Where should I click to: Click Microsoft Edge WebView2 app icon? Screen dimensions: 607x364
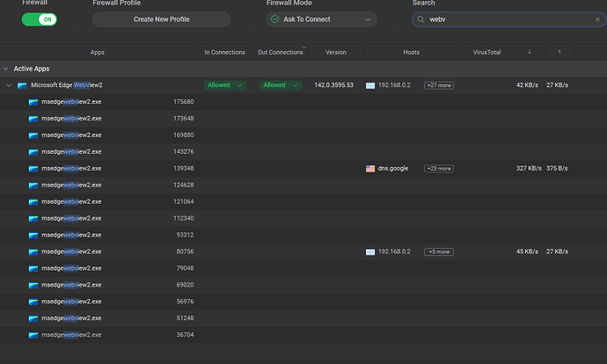[x=22, y=85]
